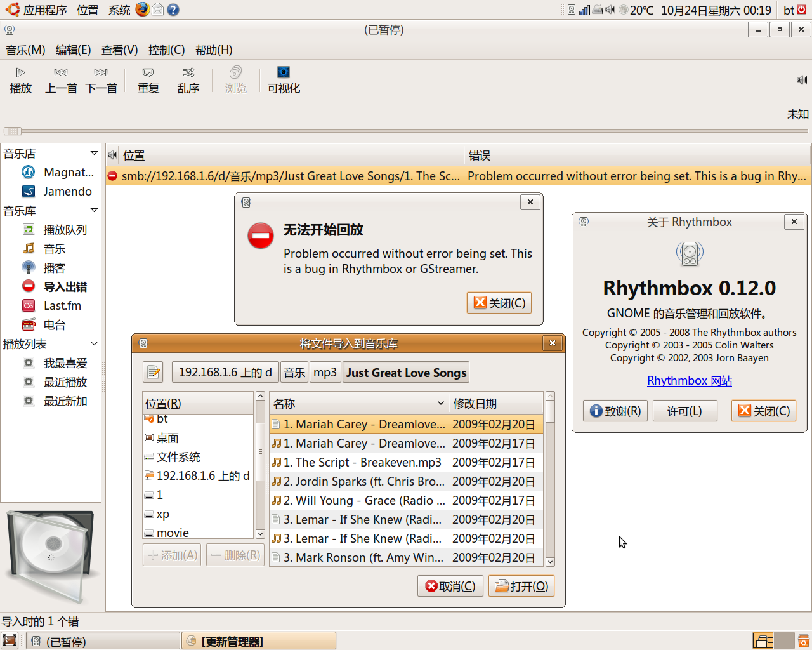Click the bt user shutdown icon
The height and width of the screenshot is (650, 812).
click(x=802, y=10)
